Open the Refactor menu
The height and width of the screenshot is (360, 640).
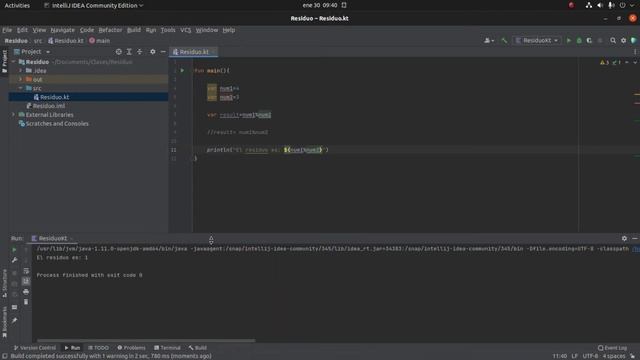pyautogui.click(x=110, y=30)
